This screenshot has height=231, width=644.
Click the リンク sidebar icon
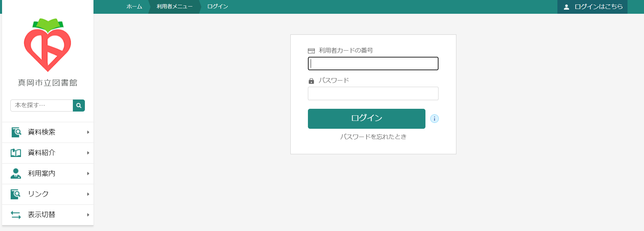[16, 194]
